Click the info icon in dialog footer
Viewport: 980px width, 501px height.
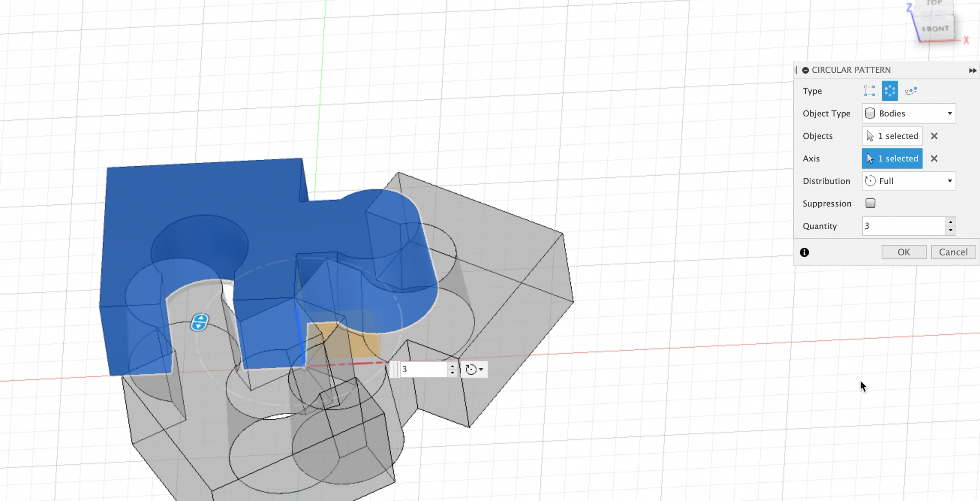point(804,252)
